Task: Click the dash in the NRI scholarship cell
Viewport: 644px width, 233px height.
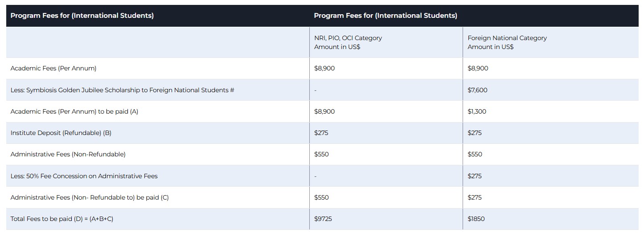Action: tap(316, 90)
